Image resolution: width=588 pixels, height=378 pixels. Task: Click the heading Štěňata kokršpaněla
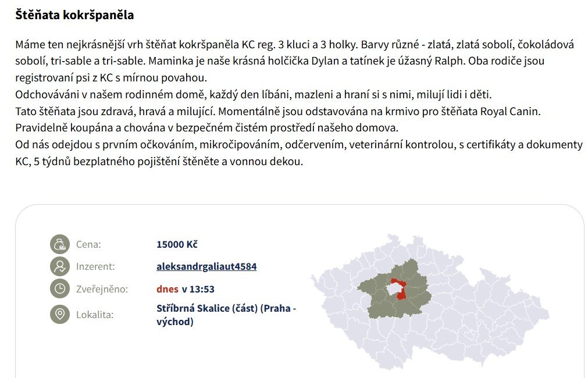pos(74,15)
